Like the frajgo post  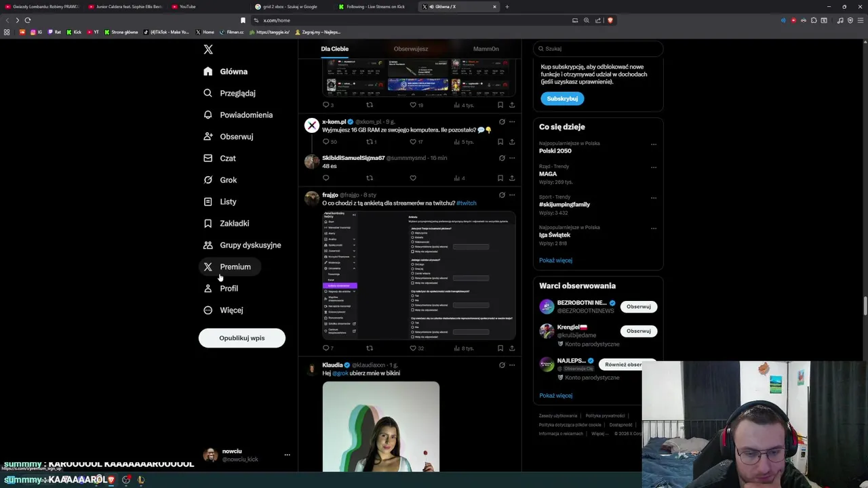pyautogui.click(x=413, y=348)
